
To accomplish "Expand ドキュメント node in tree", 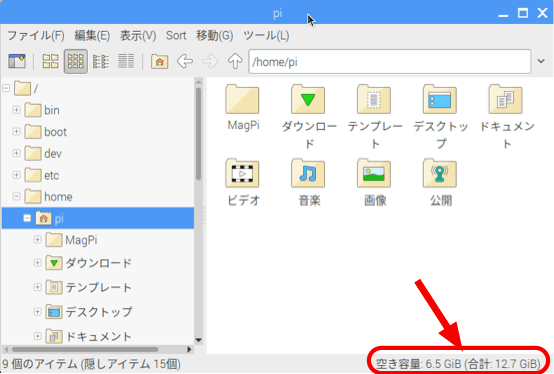I will (37, 336).
